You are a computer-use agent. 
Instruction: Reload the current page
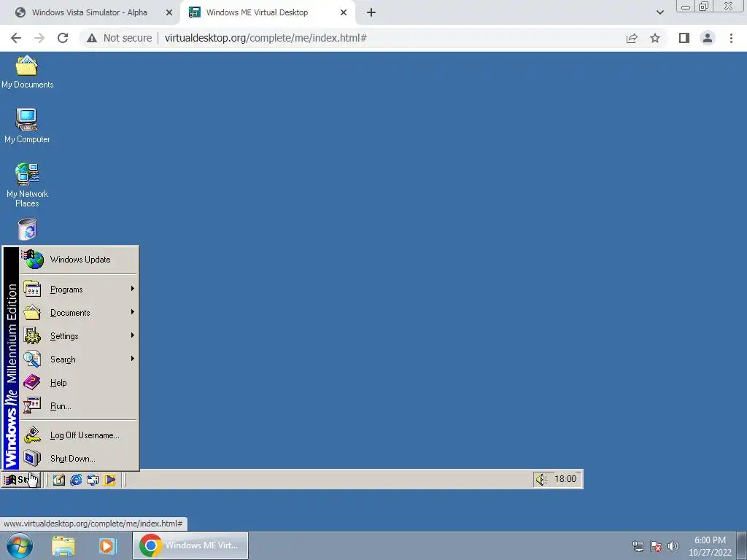point(63,38)
